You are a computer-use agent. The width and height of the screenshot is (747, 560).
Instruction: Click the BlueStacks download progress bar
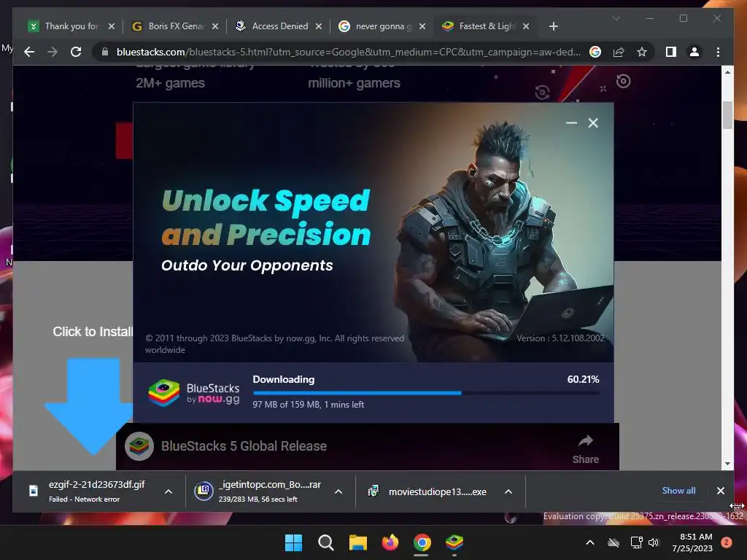tap(426, 393)
